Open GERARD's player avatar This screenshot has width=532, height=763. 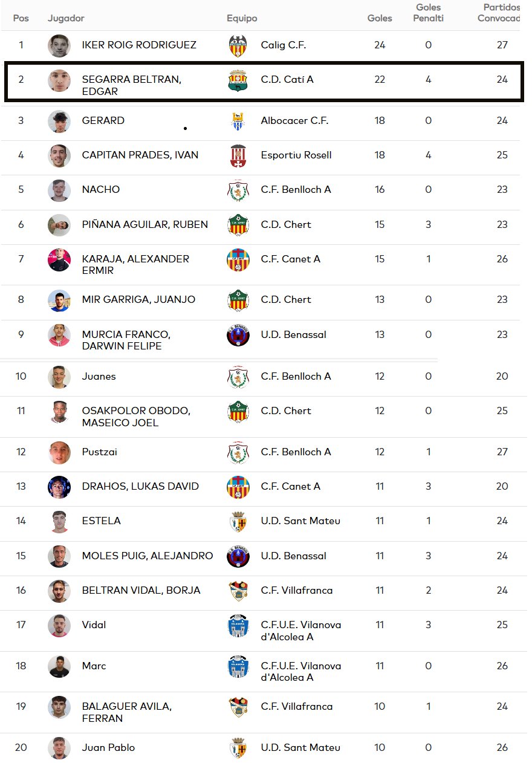click(x=59, y=121)
